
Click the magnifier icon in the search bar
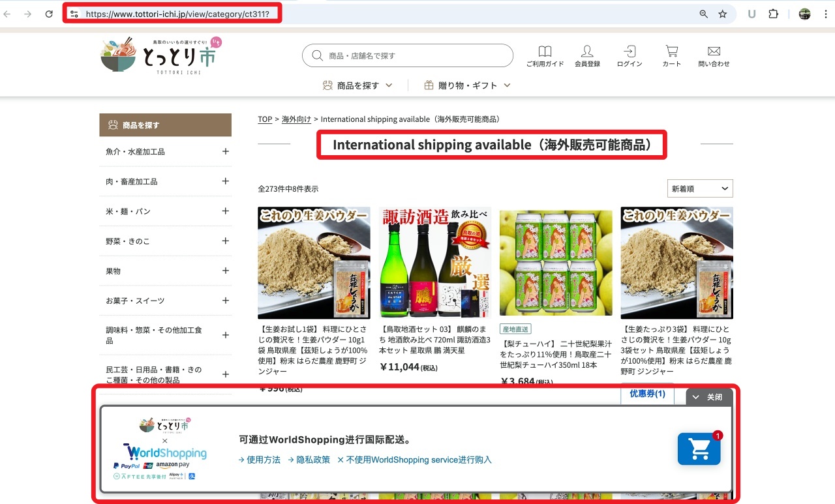pyautogui.click(x=316, y=55)
